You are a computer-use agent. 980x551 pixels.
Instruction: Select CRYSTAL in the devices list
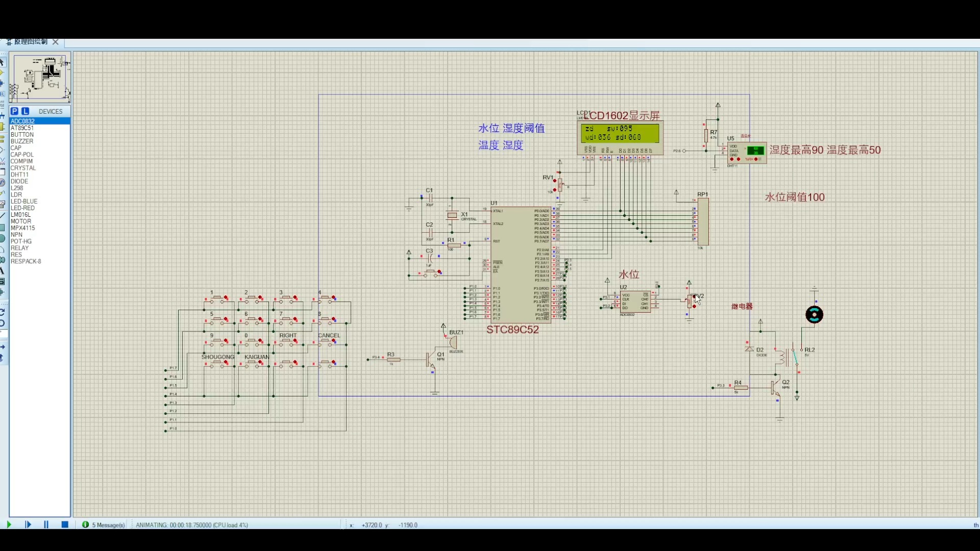pyautogui.click(x=39, y=168)
